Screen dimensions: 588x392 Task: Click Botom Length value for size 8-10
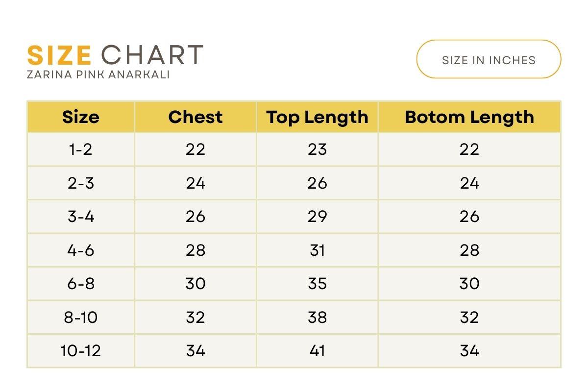(x=469, y=318)
